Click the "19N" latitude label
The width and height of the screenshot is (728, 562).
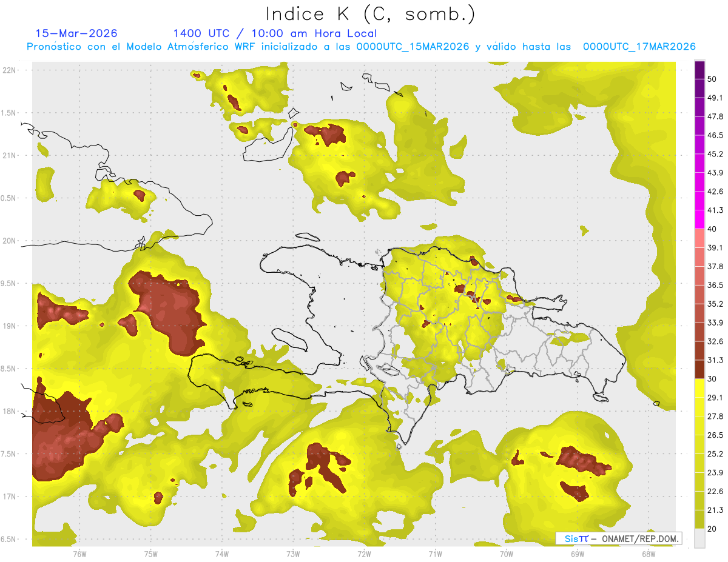[10, 326]
